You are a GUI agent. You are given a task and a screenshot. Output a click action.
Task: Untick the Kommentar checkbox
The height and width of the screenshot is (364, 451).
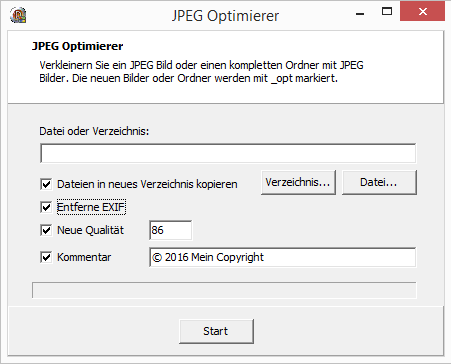pyautogui.click(x=46, y=257)
